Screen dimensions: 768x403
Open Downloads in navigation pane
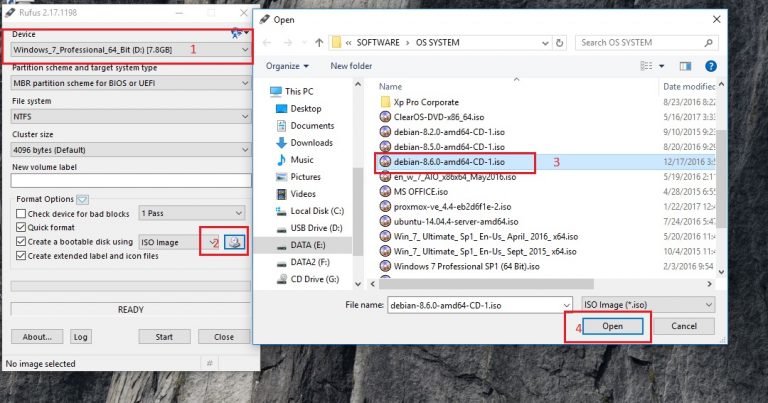pyautogui.click(x=304, y=142)
